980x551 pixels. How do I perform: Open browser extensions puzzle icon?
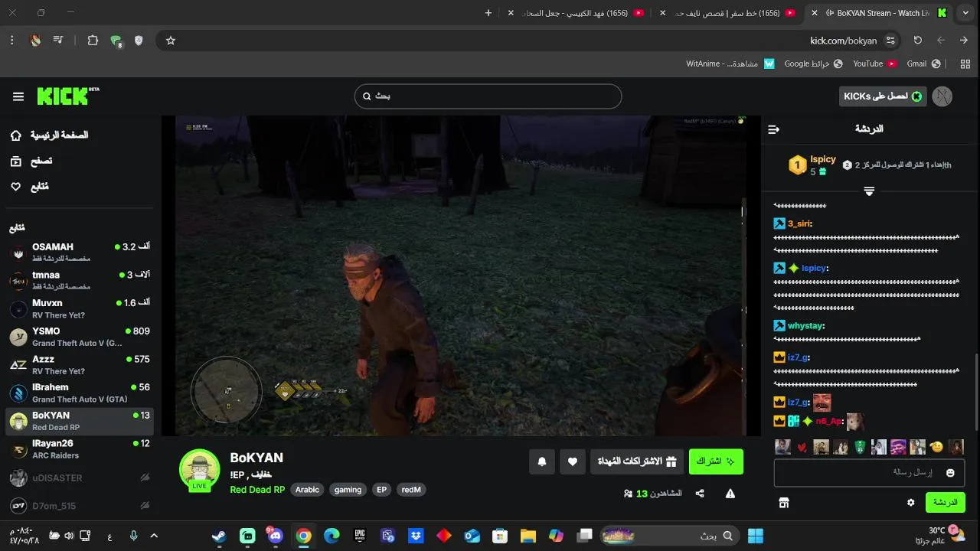point(93,41)
